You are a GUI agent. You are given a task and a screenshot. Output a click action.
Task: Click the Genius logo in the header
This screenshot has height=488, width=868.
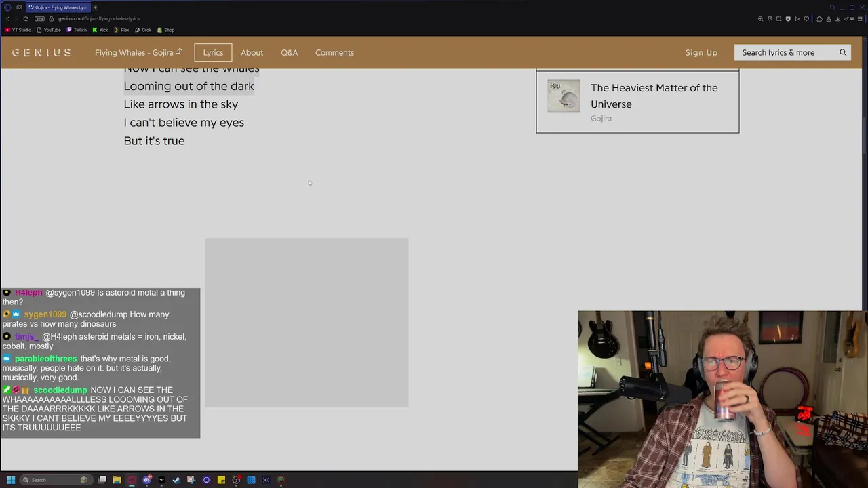pyautogui.click(x=41, y=52)
